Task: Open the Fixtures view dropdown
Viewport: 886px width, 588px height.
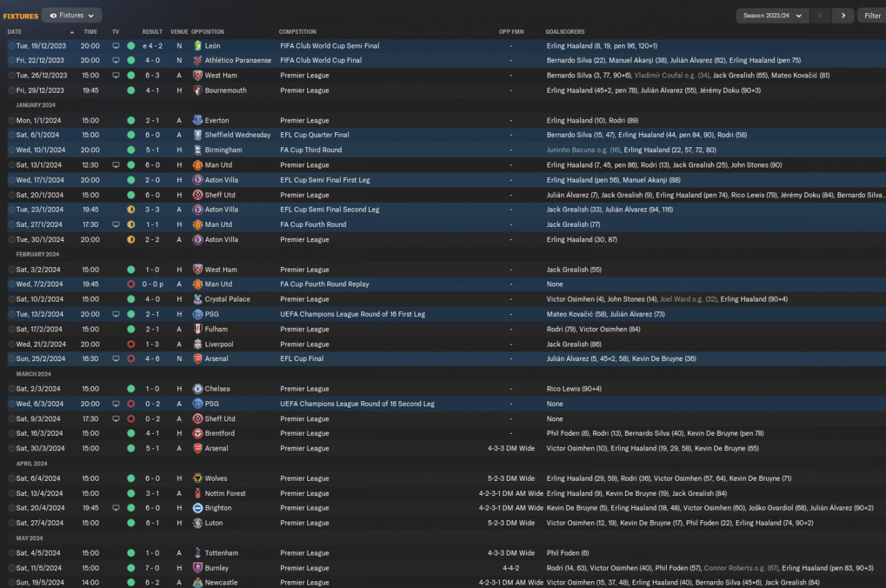Action: (x=72, y=15)
